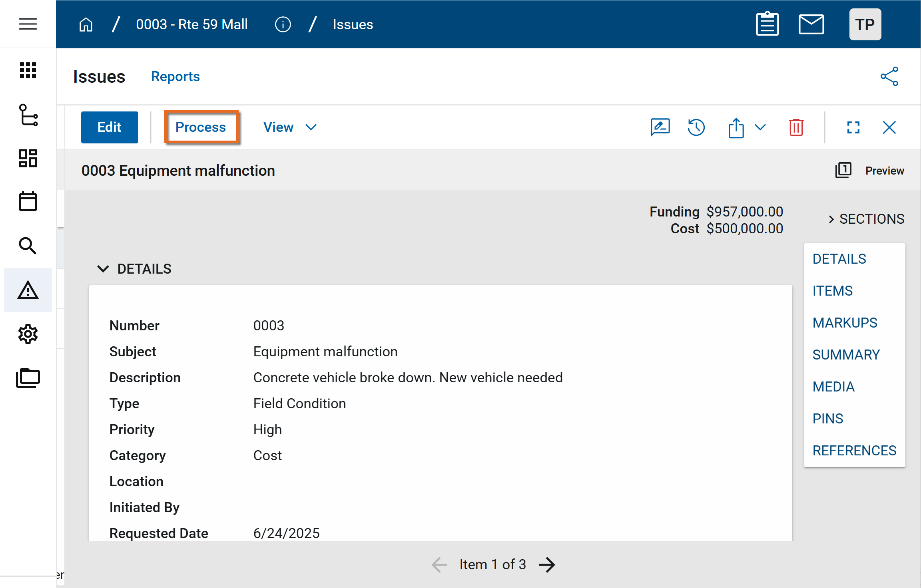The height and width of the screenshot is (588, 921).
Task: Click the history clock icon in toolbar
Action: point(696,127)
